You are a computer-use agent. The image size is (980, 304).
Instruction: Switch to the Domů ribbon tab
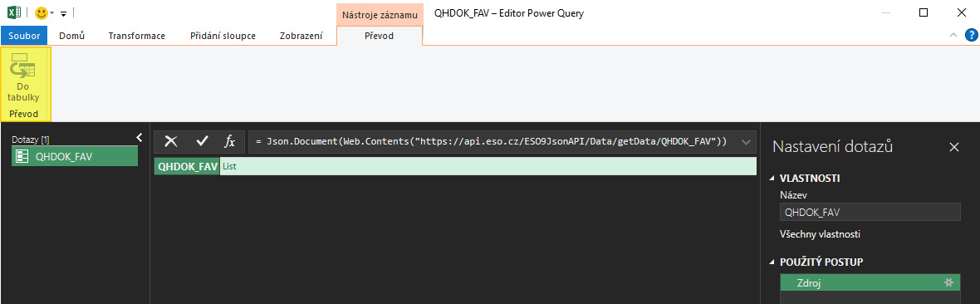tap(72, 36)
